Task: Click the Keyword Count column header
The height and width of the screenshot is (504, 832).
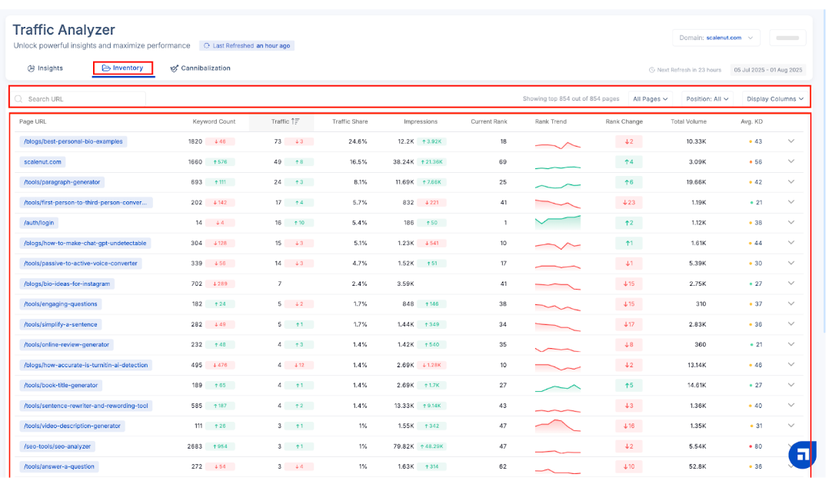Action: [x=214, y=121]
